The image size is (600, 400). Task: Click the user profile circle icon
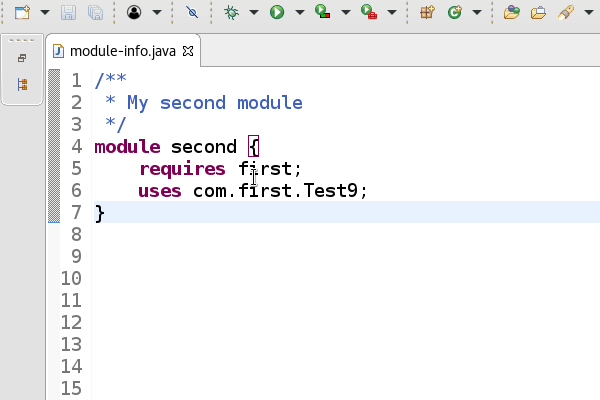point(134,12)
